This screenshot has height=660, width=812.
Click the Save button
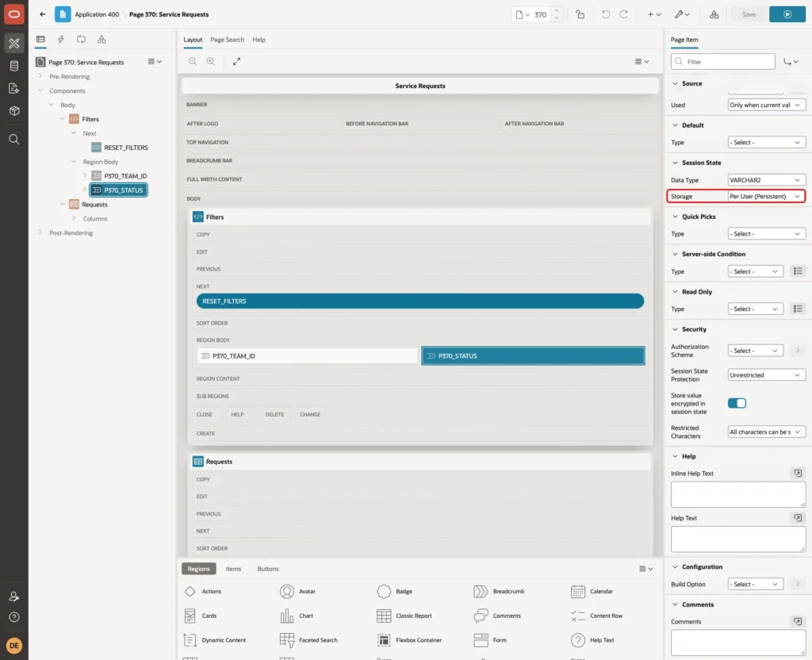[749, 14]
